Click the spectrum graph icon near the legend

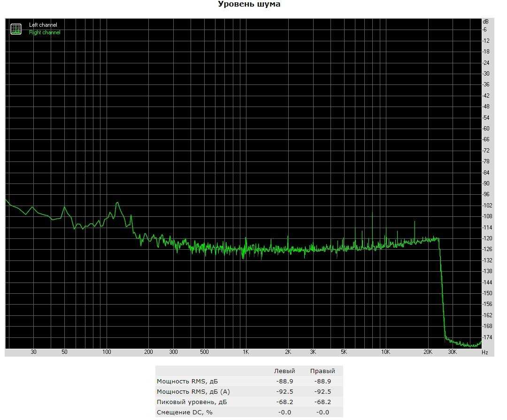point(16,29)
